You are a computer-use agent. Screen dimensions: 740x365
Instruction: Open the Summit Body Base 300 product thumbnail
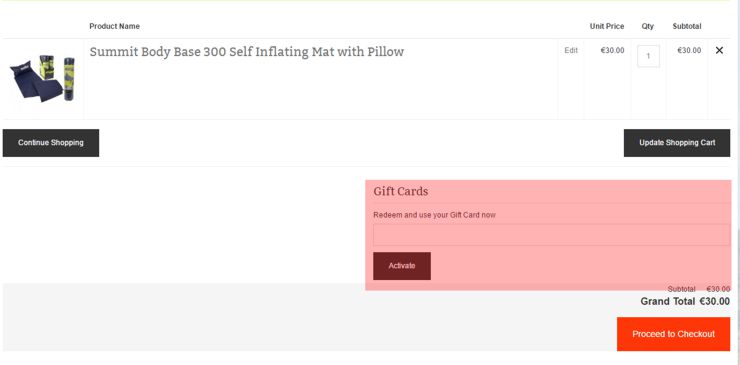[x=42, y=78]
